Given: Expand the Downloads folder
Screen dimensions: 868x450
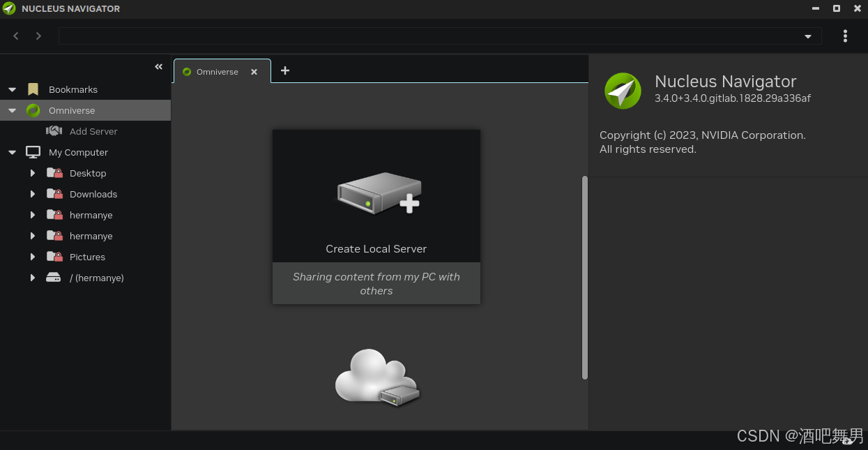Looking at the screenshot, I should (x=33, y=194).
